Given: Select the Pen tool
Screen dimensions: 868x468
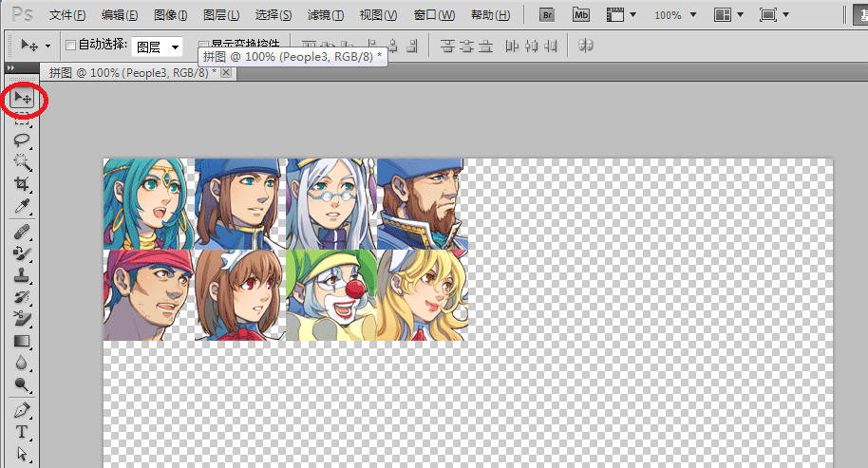Looking at the screenshot, I should 22,410.
